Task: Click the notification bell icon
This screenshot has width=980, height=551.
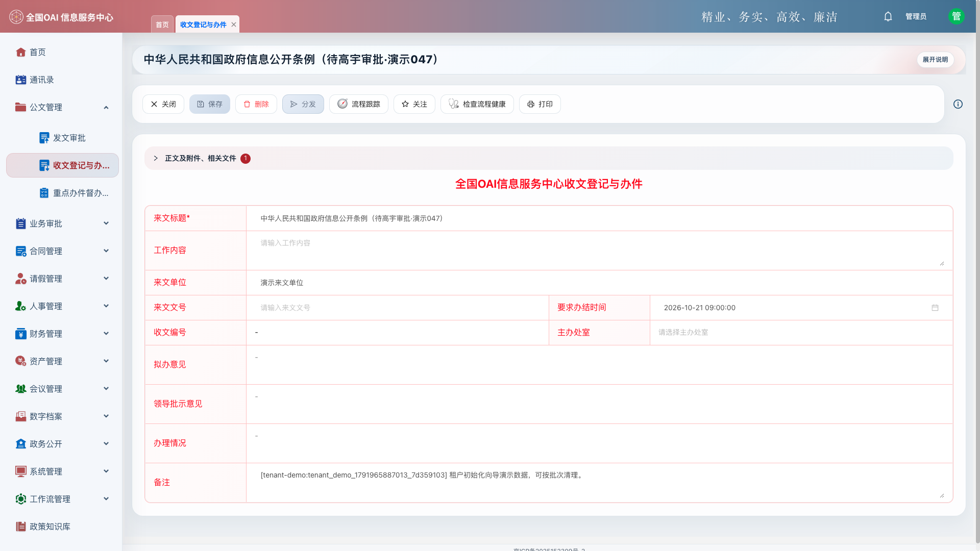Action: [888, 16]
